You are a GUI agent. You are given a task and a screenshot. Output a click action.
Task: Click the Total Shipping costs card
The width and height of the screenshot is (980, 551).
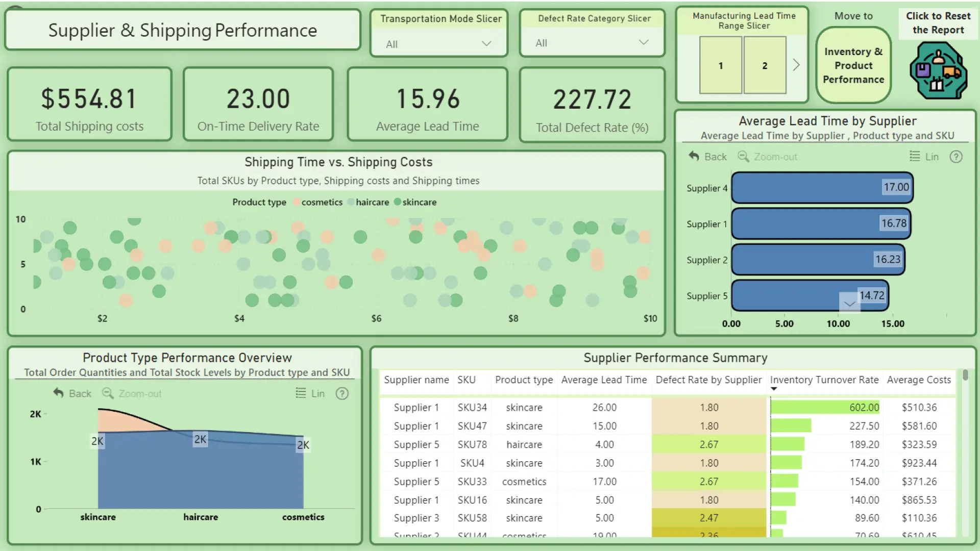[89, 104]
